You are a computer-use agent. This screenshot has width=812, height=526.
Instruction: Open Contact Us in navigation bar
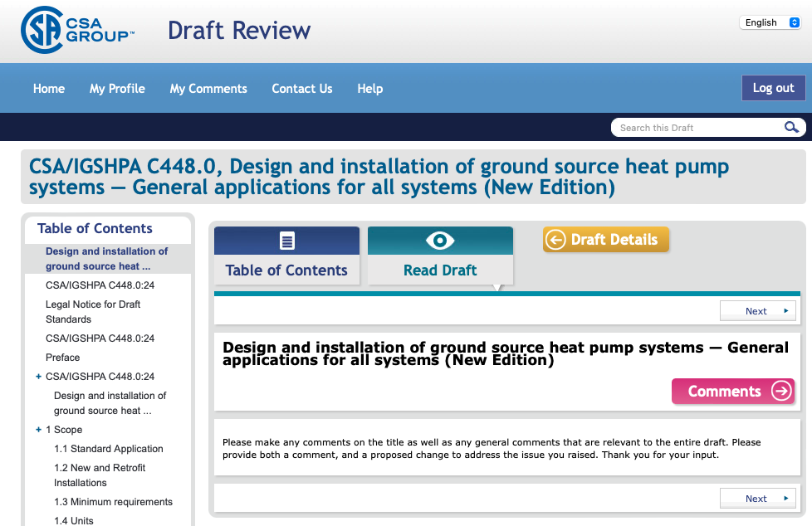pyautogui.click(x=302, y=89)
